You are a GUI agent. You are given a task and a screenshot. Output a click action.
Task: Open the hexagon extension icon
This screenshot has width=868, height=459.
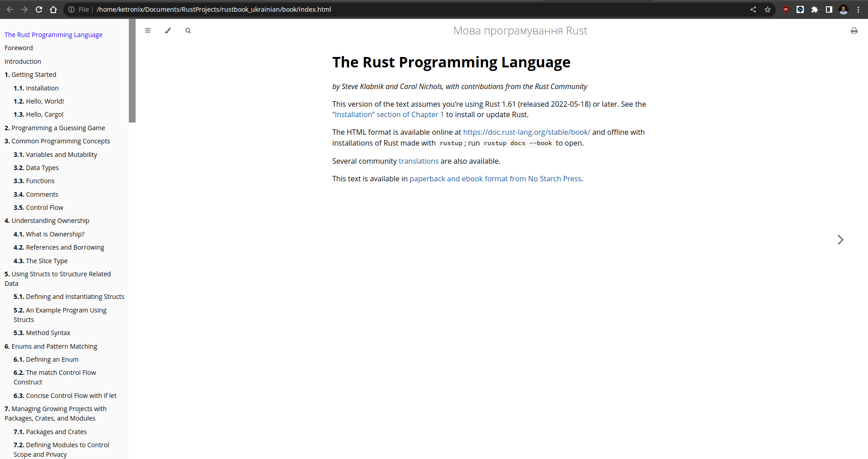click(x=800, y=9)
